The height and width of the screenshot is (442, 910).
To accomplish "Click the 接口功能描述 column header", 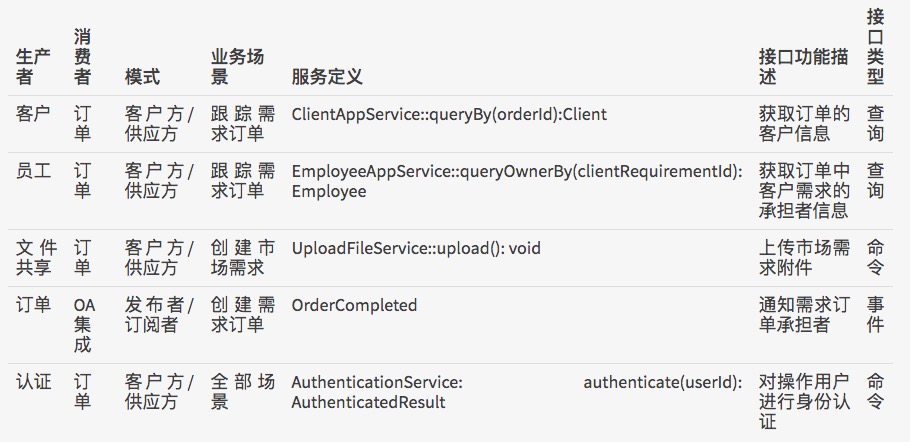I will [x=804, y=66].
